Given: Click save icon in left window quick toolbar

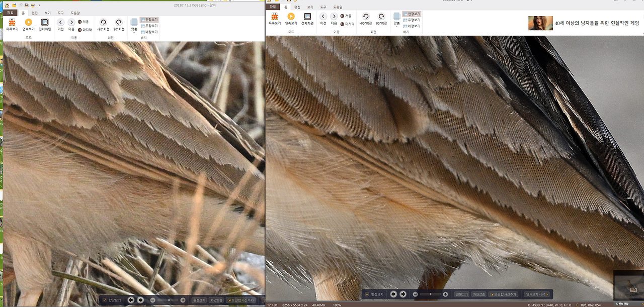Looking at the screenshot, I should [x=26, y=5].
